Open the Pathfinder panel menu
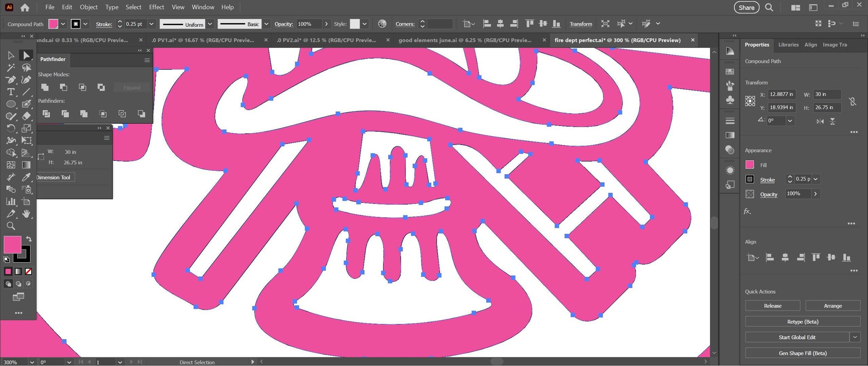Screen dimensions: 868x366 point(147,60)
